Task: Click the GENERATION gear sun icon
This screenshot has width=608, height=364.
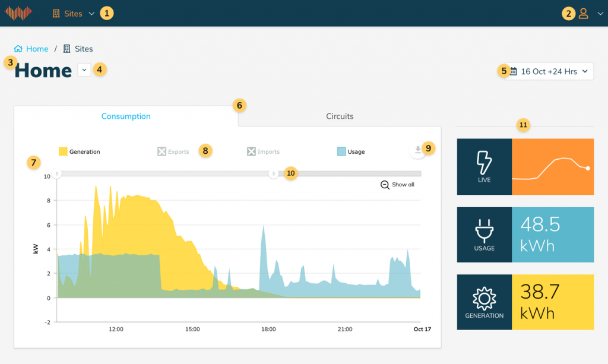Action: pyautogui.click(x=484, y=299)
